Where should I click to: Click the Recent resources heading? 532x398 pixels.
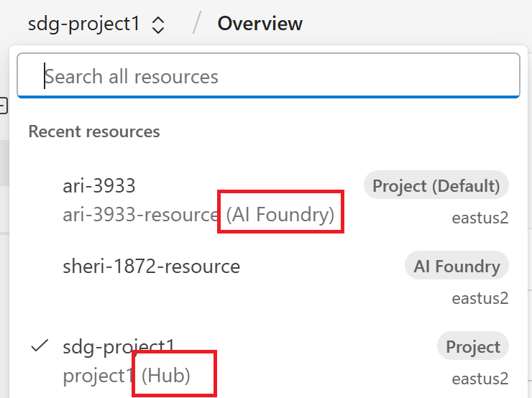[94, 131]
